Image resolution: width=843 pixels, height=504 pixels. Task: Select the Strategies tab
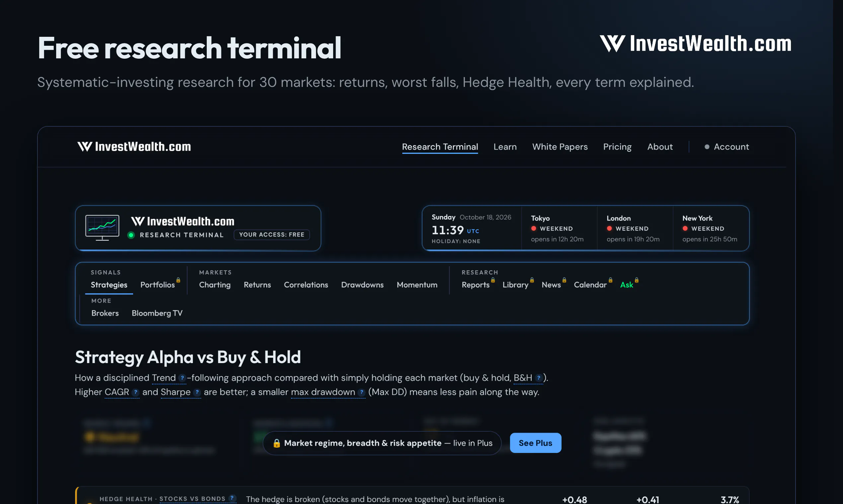coord(109,285)
